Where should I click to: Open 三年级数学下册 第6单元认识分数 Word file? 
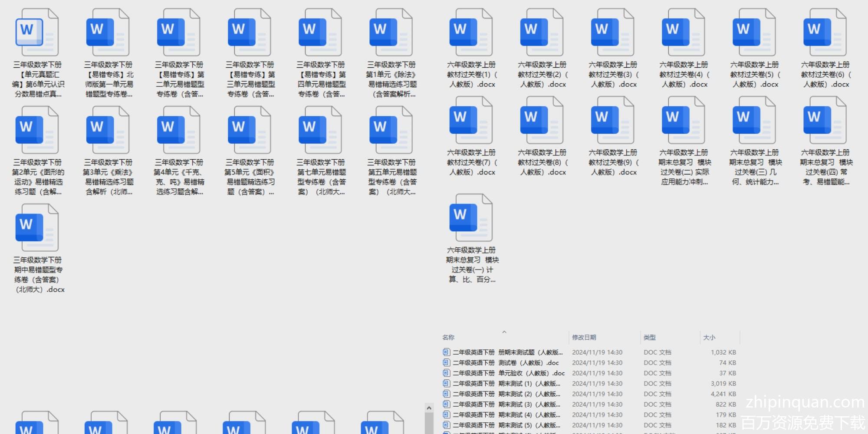37,33
